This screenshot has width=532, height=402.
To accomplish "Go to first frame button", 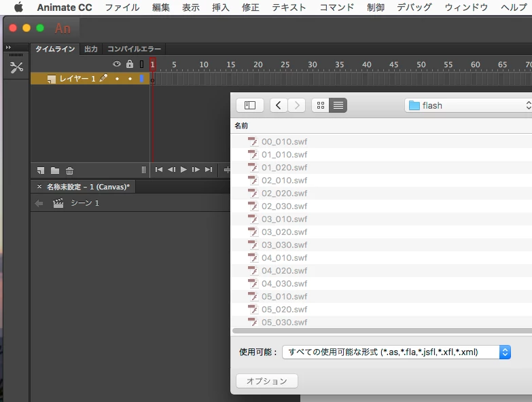I will (x=159, y=170).
